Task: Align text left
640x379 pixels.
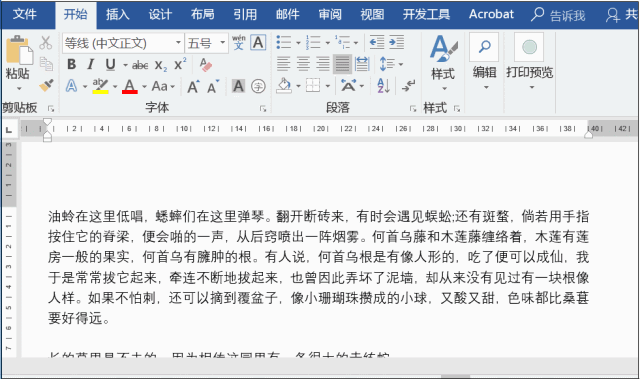Action: (x=283, y=64)
